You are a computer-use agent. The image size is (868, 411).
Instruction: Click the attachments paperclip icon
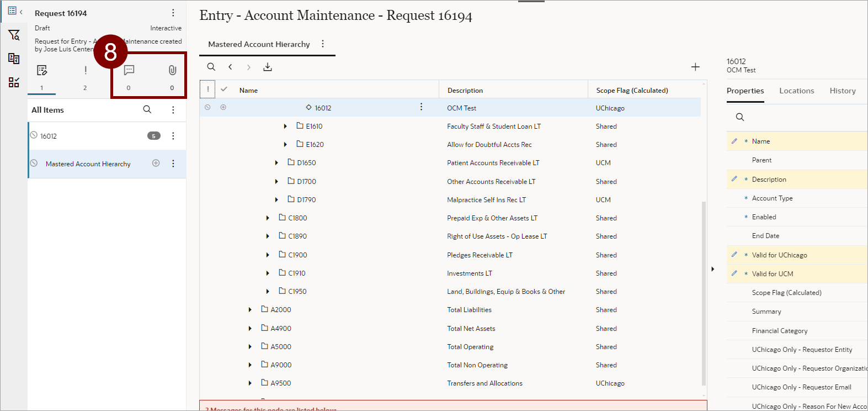[172, 70]
